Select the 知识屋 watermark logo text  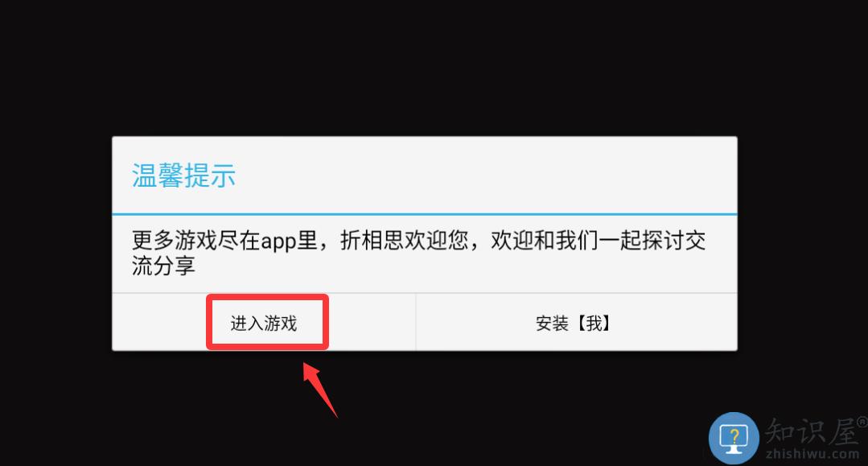click(x=812, y=431)
